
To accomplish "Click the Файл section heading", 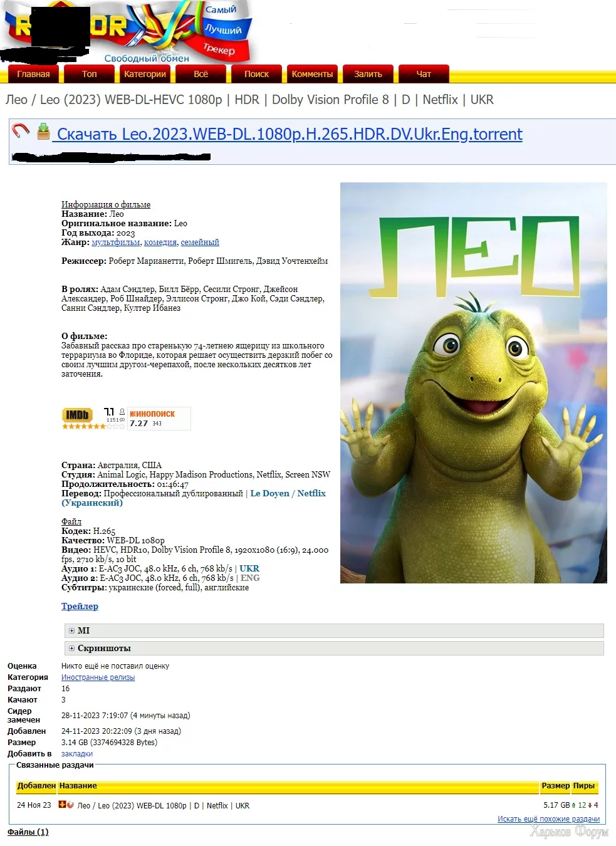I will coord(71,521).
